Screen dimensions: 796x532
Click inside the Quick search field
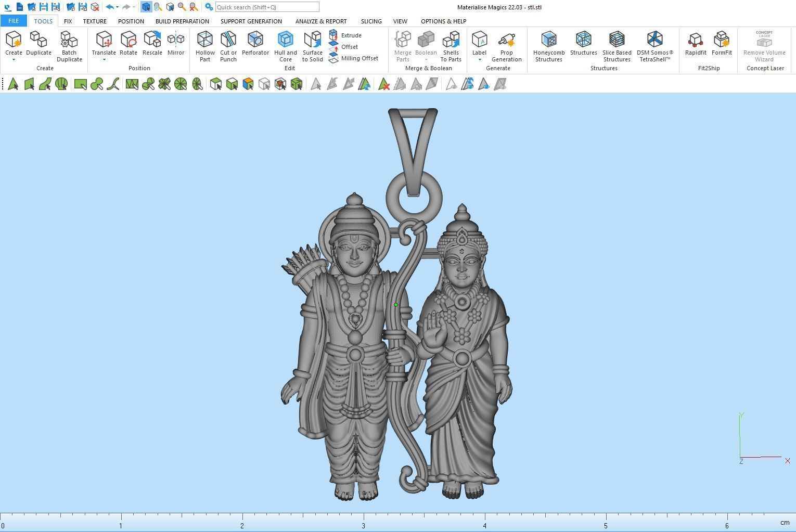(x=267, y=7)
